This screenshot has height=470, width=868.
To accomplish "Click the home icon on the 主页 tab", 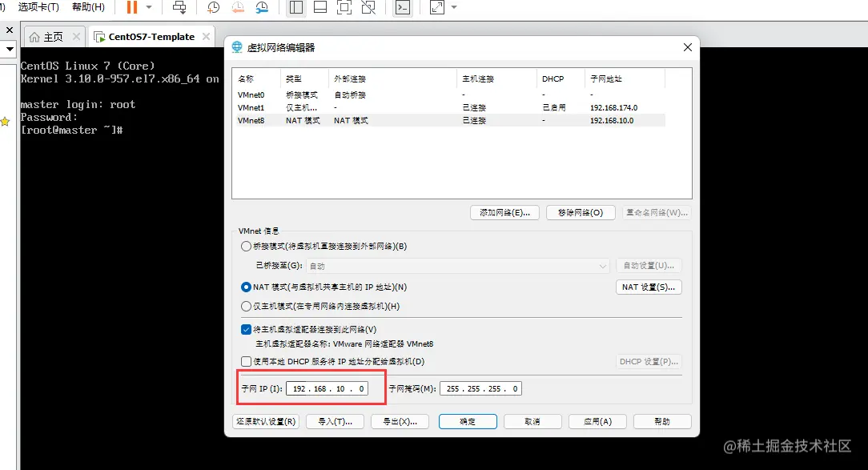I will click(34, 37).
